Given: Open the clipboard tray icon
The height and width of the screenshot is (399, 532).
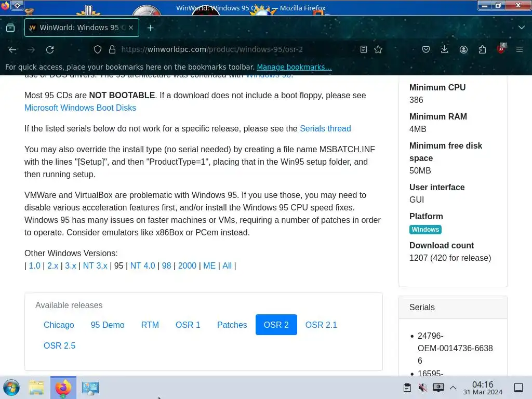Looking at the screenshot, I should pyautogui.click(x=407, y=388).
